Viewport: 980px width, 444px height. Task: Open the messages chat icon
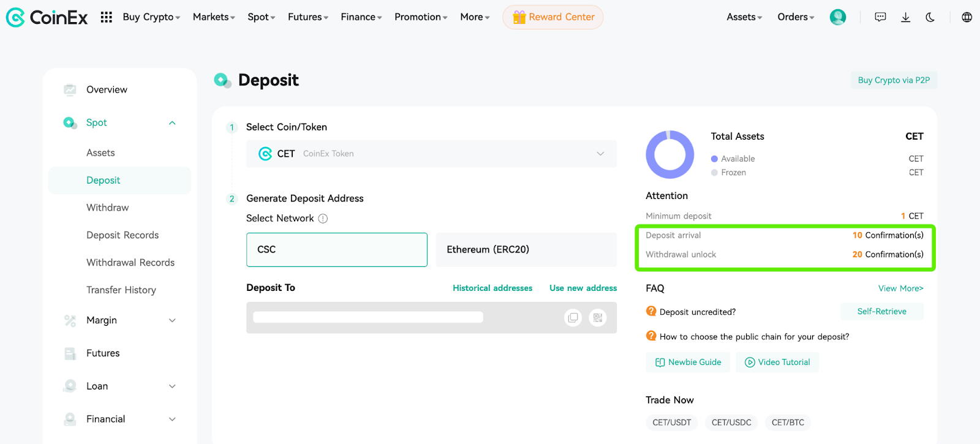coord(880,17)
